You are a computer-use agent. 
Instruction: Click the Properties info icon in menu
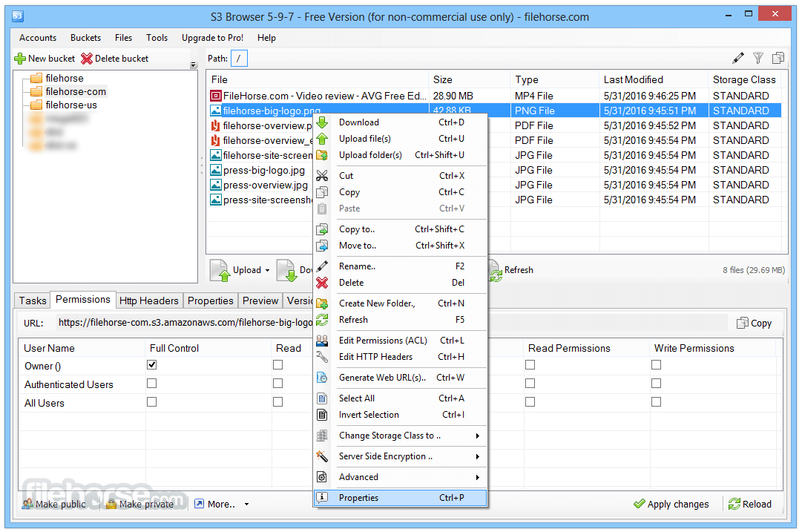[x=322, y=497]
